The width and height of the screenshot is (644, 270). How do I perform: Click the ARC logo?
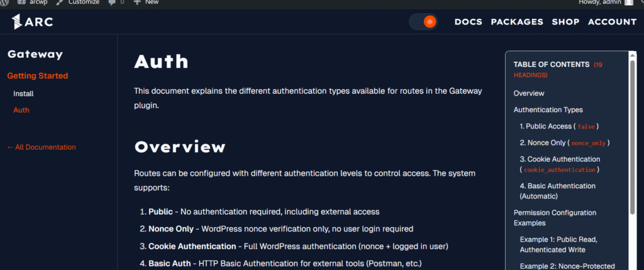click(x=32, y=22)
